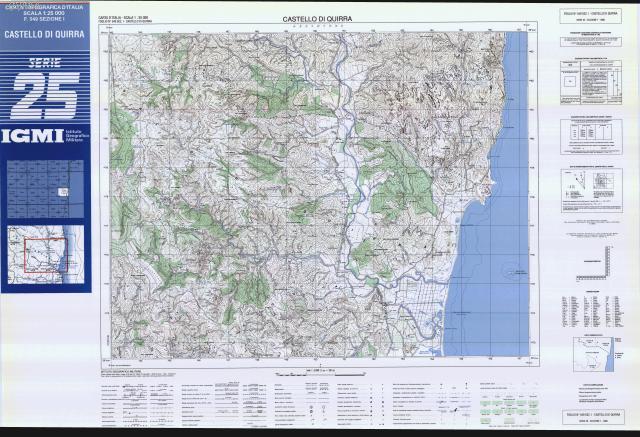Click the boxed sheet title at bottom right

click(593, 417)
